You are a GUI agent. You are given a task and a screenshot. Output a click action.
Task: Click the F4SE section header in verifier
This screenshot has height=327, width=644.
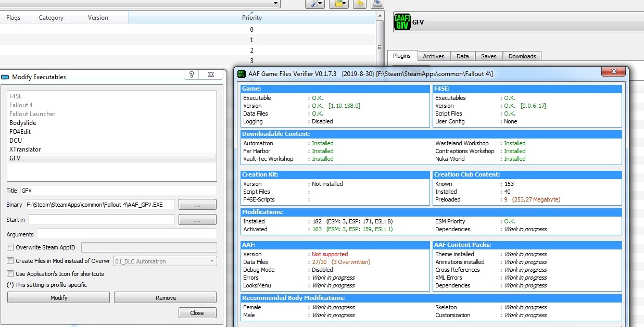point(527,89)
